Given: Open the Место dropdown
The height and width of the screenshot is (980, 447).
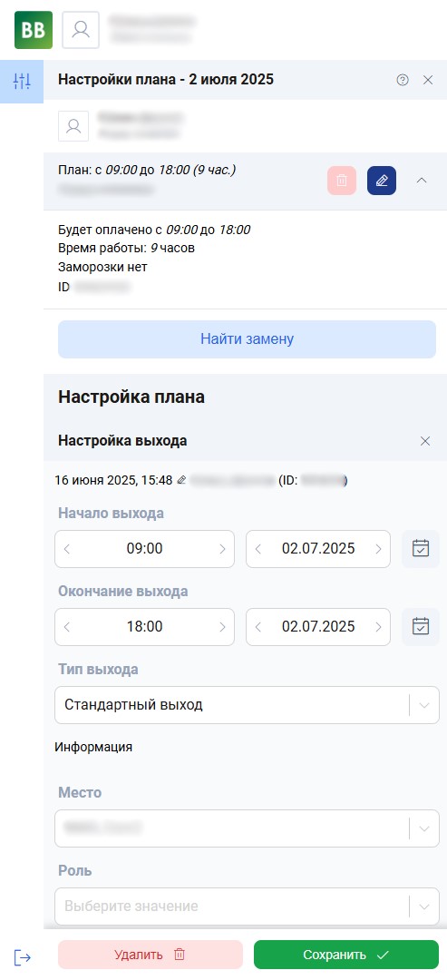Looking at the screenshot, I should click(248, 828).
